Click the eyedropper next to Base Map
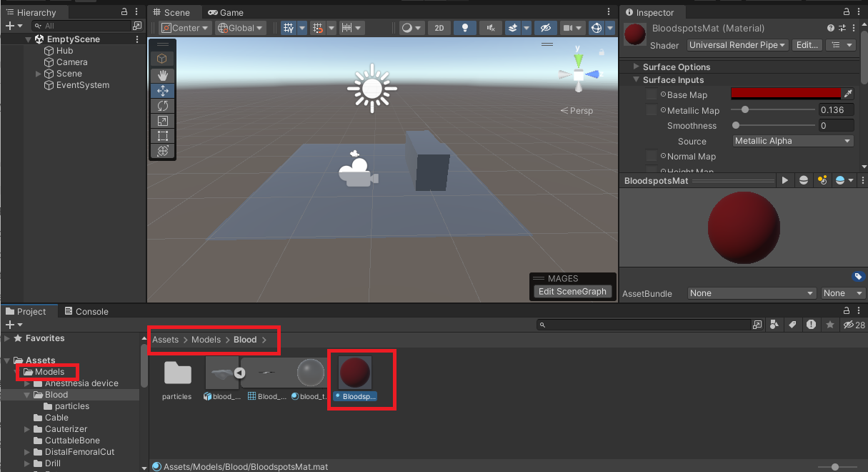 pos(848,94)
